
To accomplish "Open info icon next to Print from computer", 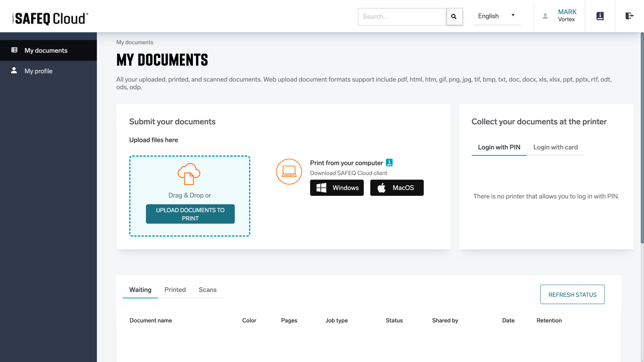I will click(x=389, y=163).
